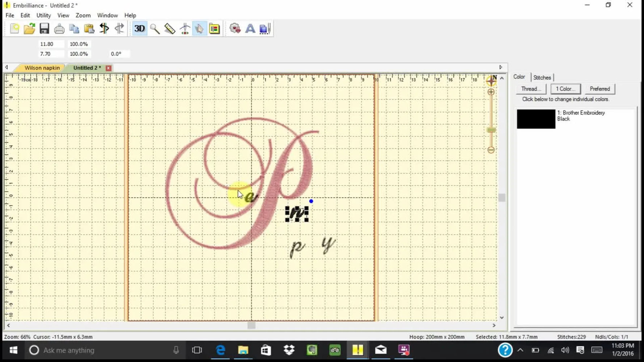Click the blue rotation handle of the selection
This screenshot has height=362, width=644.
pos(311,201)
